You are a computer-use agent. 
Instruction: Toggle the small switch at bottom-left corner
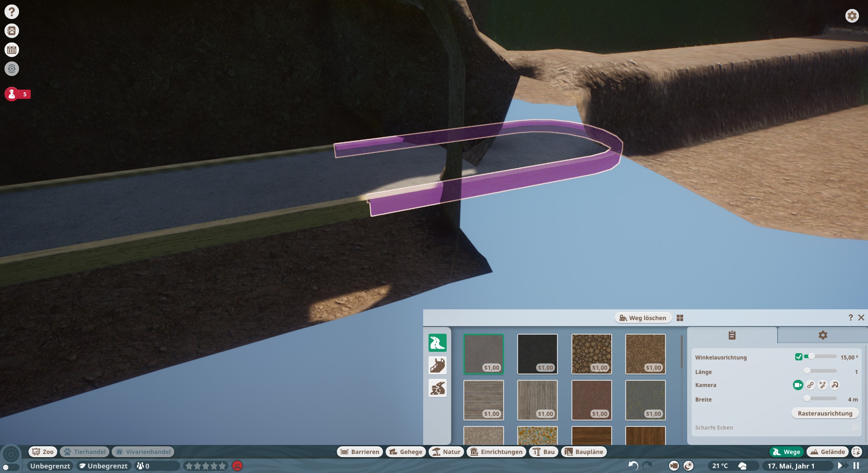10,468
